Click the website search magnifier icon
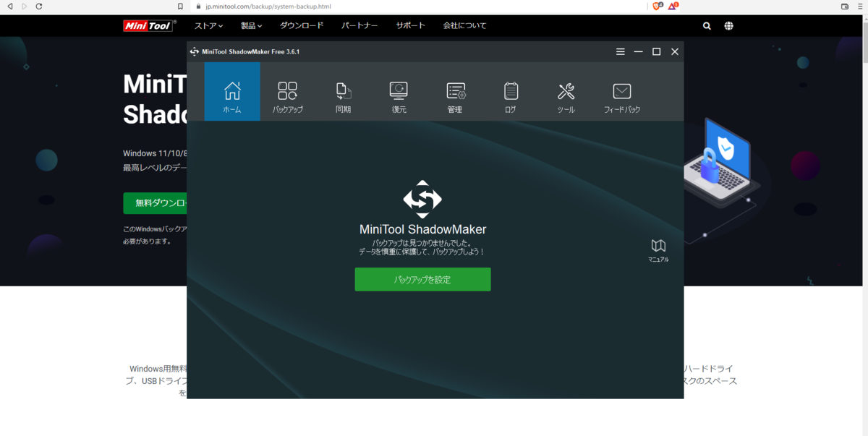 pos(707,25)
